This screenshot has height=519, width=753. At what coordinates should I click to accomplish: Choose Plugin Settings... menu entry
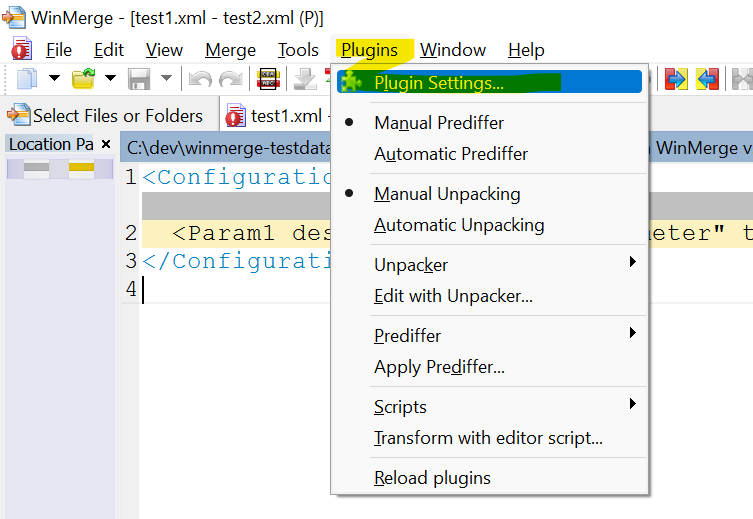489,82
